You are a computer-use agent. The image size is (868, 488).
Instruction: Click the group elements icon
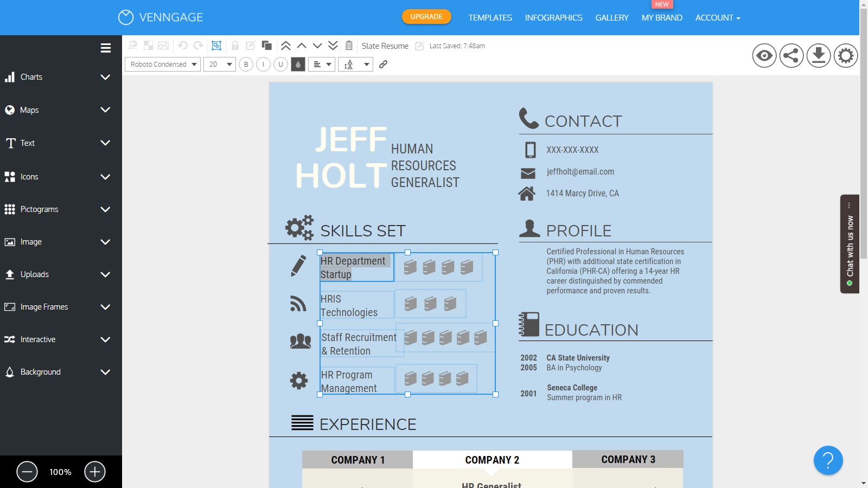click(216, 46)
